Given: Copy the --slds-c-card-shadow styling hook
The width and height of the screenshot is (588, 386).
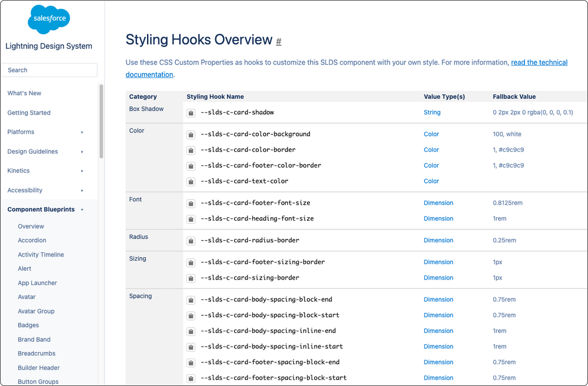Looking at the screenshot, I should pyautogui.click(x=191, y=112).
